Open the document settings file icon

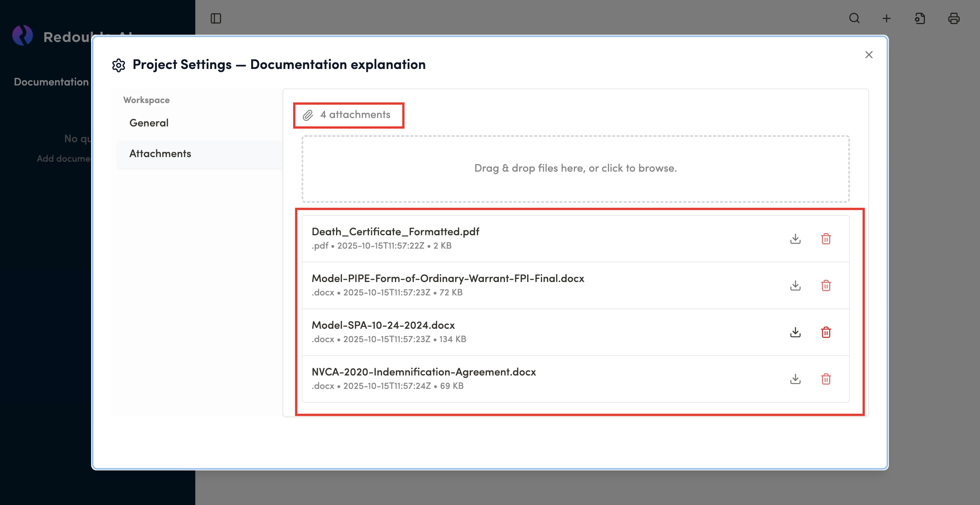(x=920, y=18)
